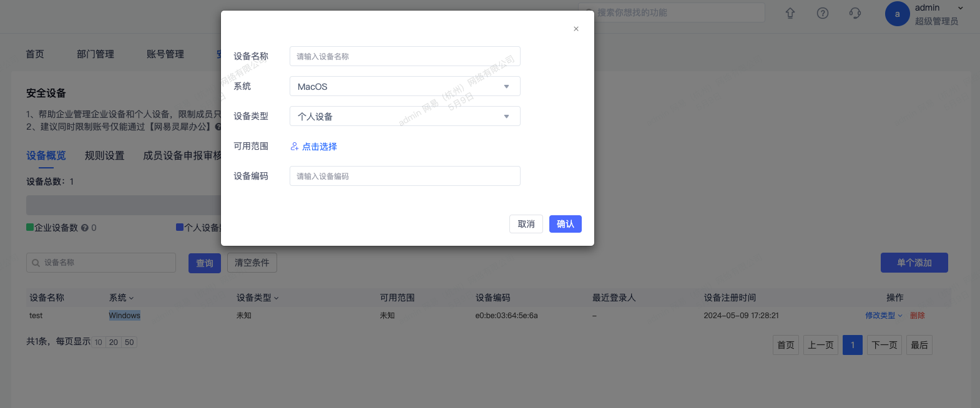The width and height of the screenshot is (980, 408).
Task: Focus the 设备名称 input in dialog
Action: tap(404, 57)
